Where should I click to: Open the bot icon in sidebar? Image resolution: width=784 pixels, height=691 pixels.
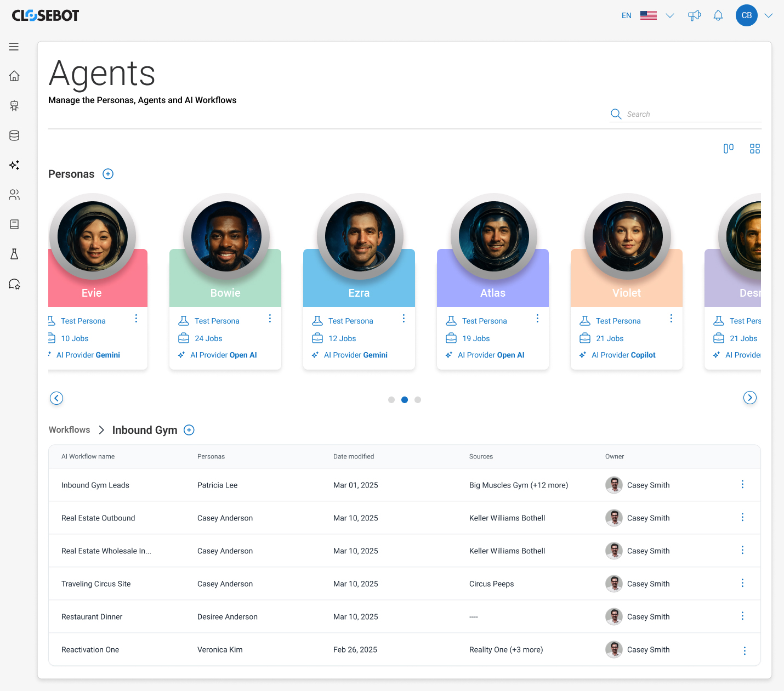(x=14, y=106)
